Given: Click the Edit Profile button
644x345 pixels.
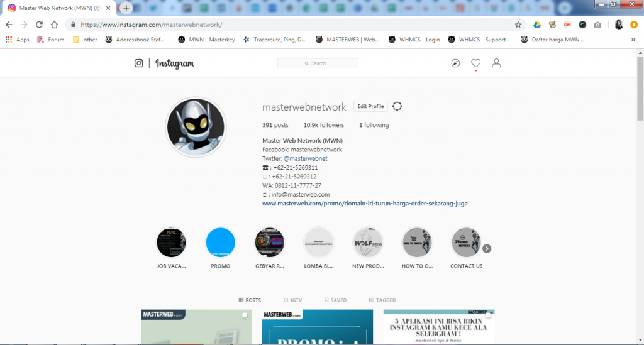Looking at the screenshot, I should pos(370,106).
